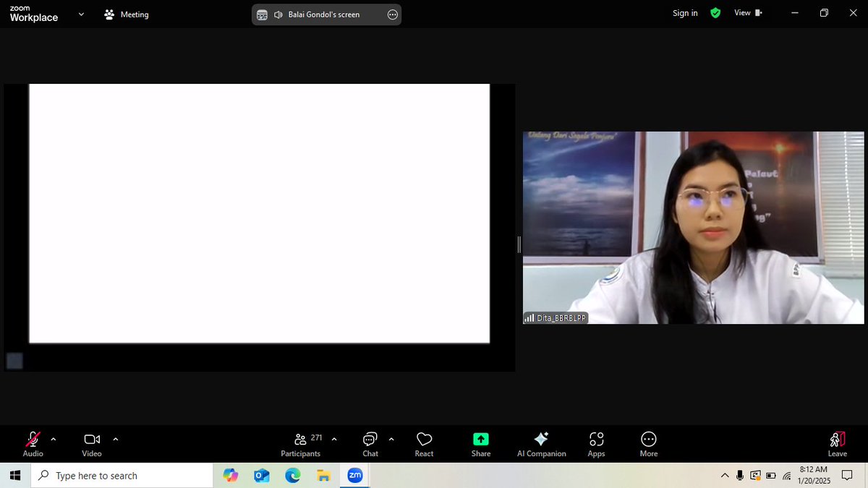This screenshot has height=488, width=868.
Task: Show hidden system tray icons
Action: [x=725, y=476]
